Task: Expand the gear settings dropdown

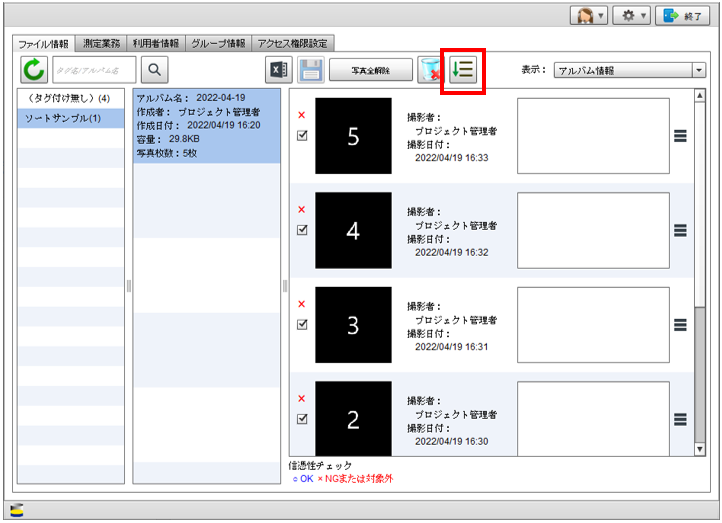Action: tap(631, 17)
